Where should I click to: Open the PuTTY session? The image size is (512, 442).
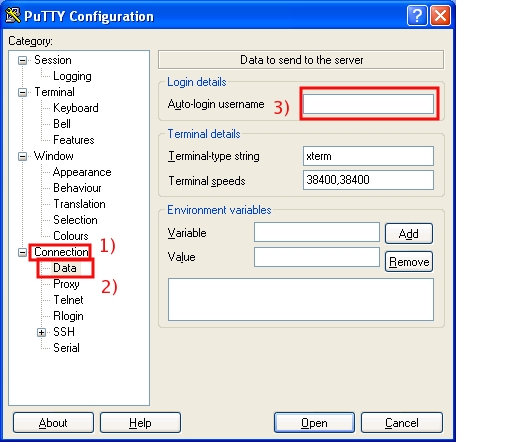(314, 423)
